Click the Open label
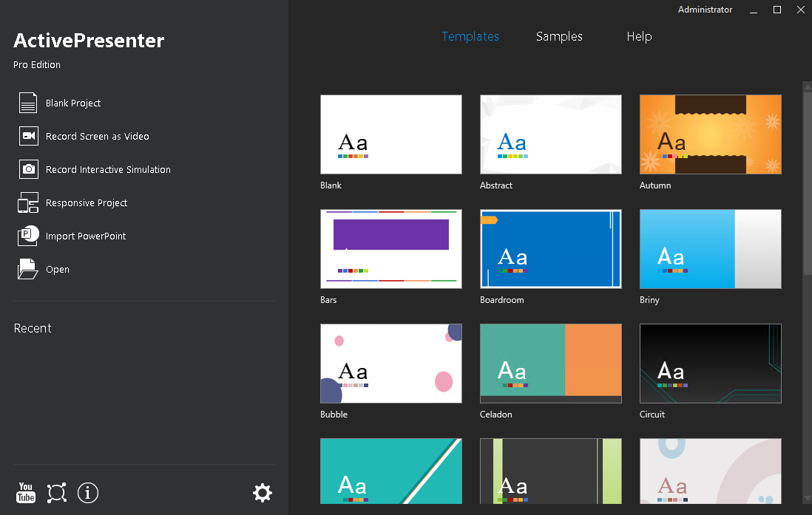 (x=58, y=269)
